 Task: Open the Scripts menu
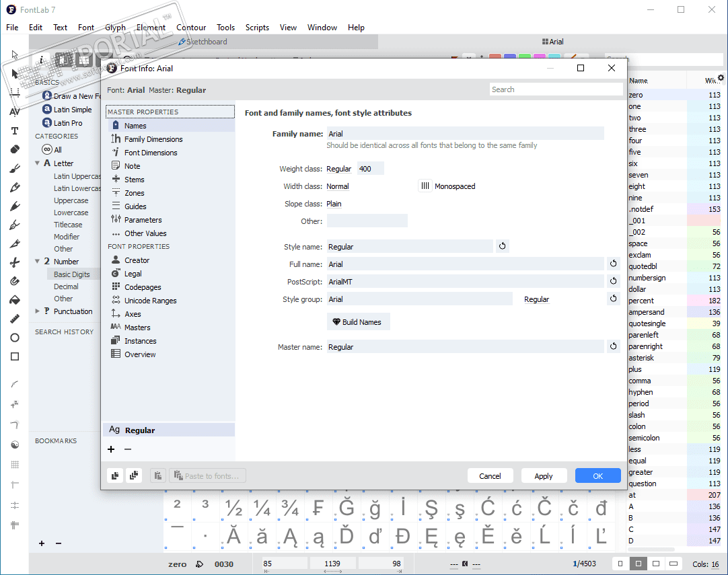[x=257, y=28]
